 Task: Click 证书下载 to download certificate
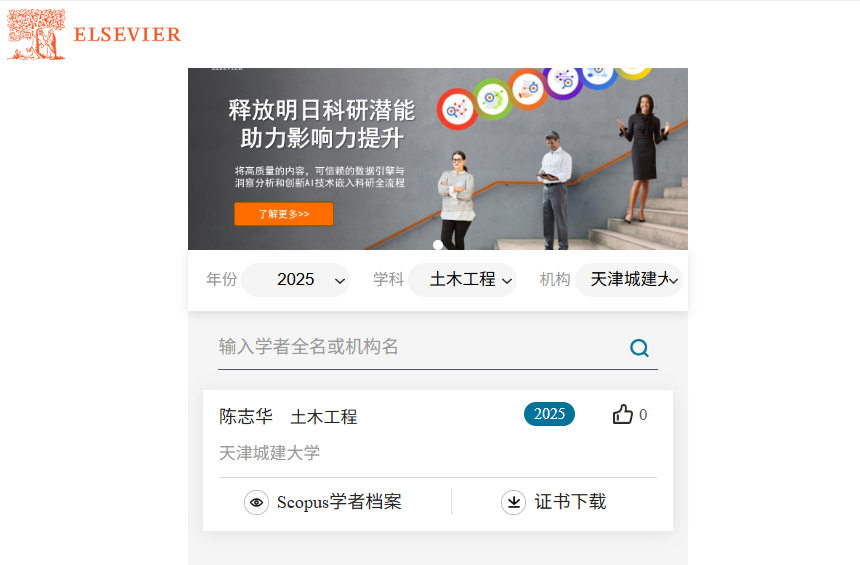click(x=570, y=502)
